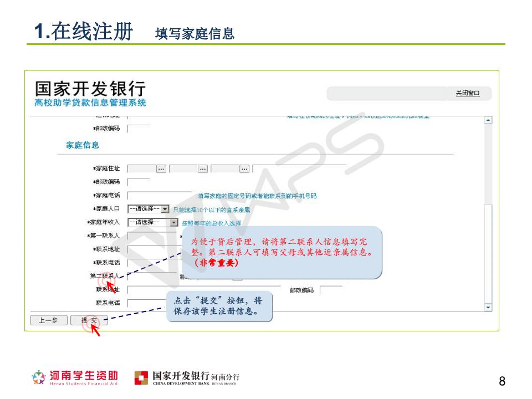Click the 邮政编码 field under 家庭信息
The height and width of the screenshot is (399, 532).
139,182
